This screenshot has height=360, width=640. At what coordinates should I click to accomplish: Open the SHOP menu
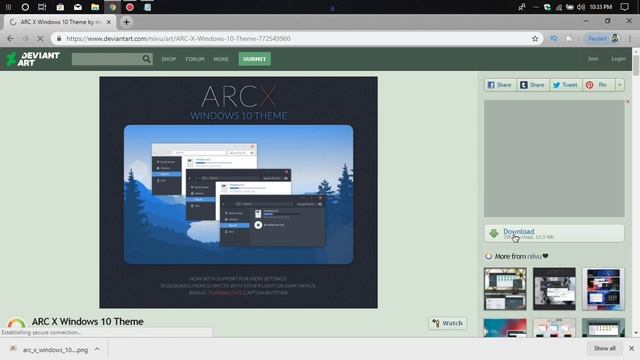[168, 59]
